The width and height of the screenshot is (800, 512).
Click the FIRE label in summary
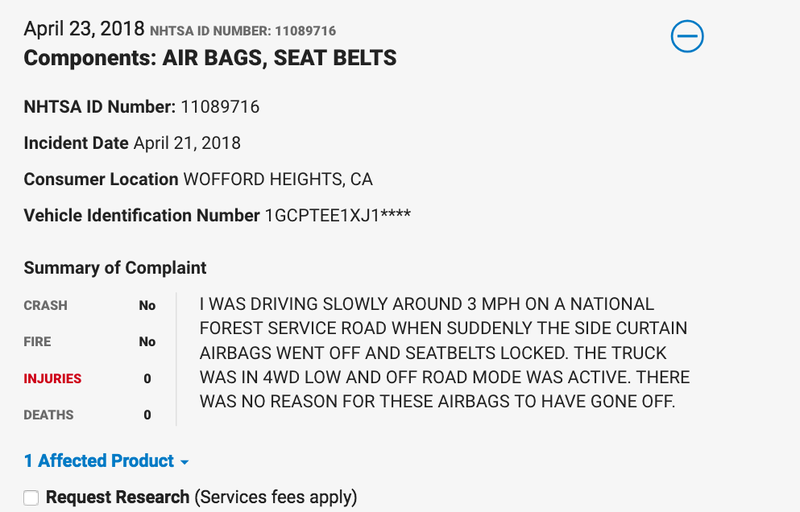point(37,342)
